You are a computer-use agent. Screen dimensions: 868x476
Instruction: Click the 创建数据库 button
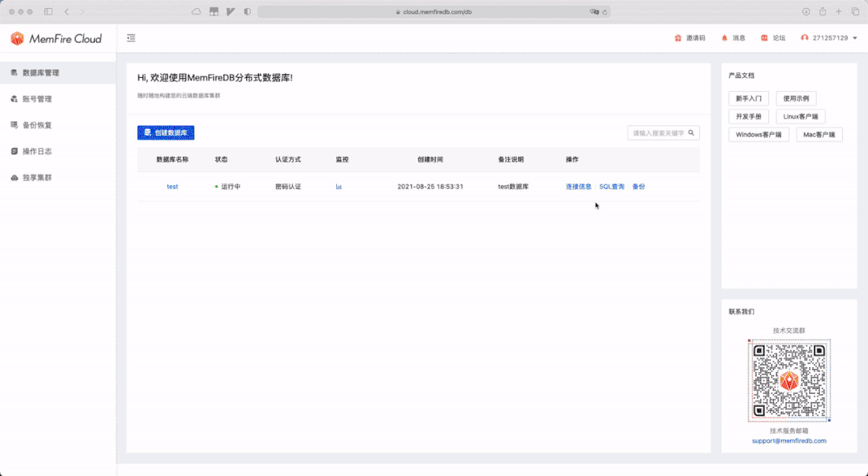(x=166, y=133)
